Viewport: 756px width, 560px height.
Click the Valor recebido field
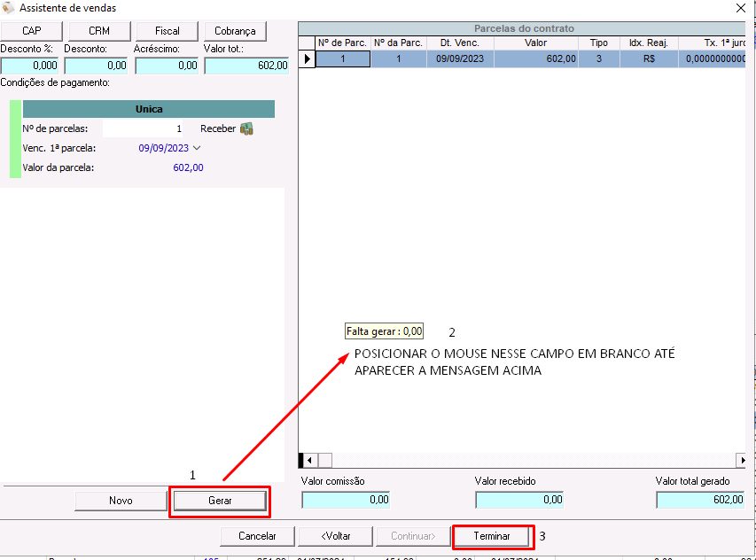tap(519, 500)
